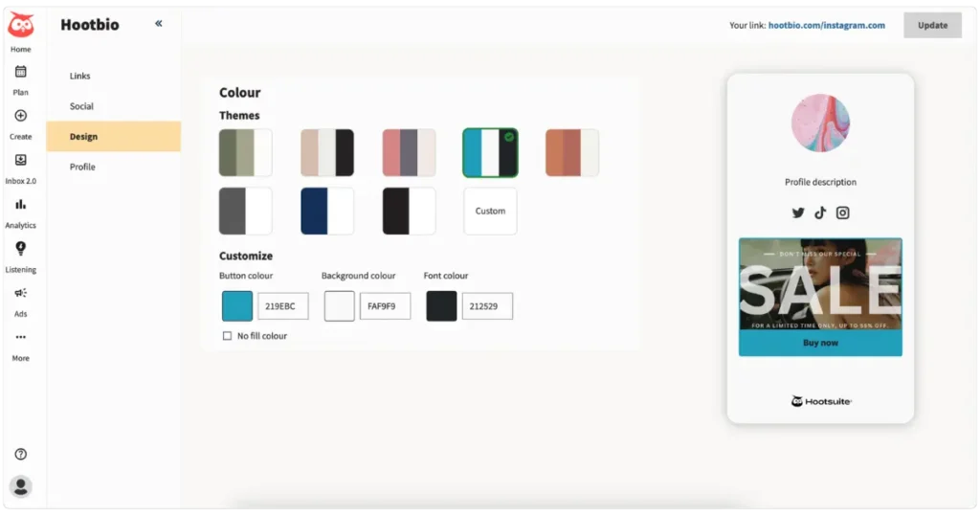Open the hootbio.com/instagram link
The width and height of the screenshot is (980, 515).
826,26
